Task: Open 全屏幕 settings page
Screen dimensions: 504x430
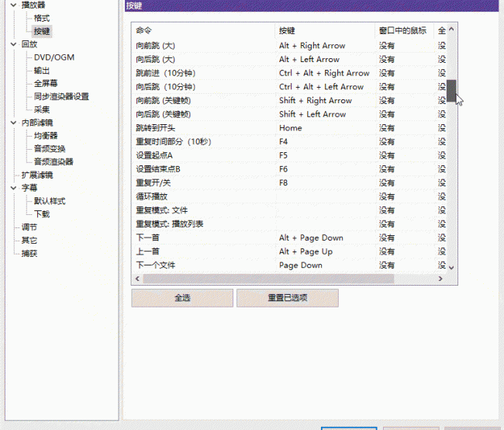Action: (46, 83)
